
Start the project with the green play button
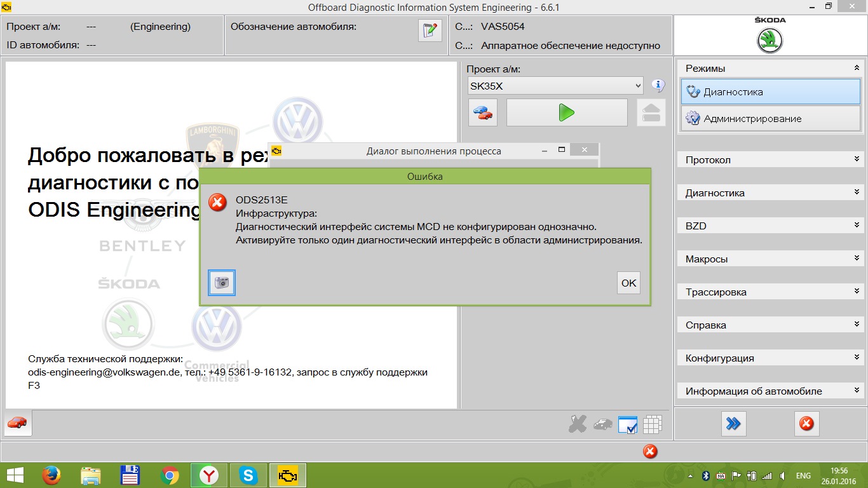566,112
